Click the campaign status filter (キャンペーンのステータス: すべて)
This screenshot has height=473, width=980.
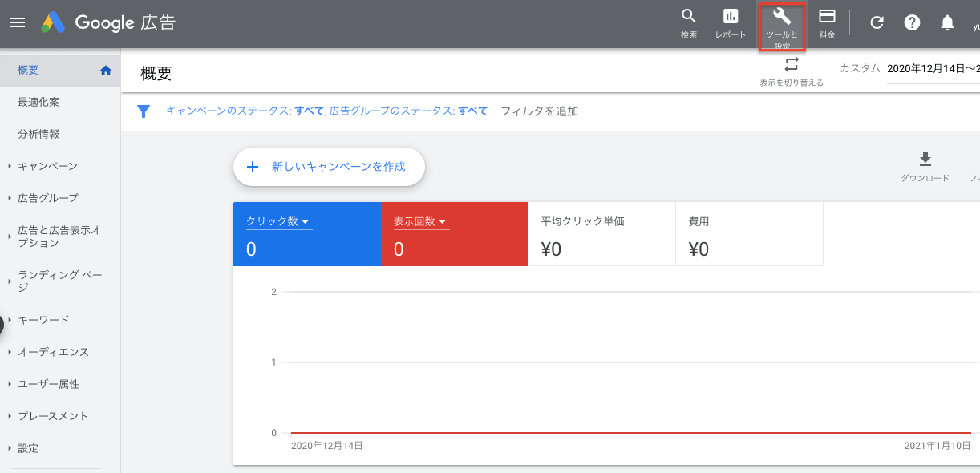coord(245,111)
